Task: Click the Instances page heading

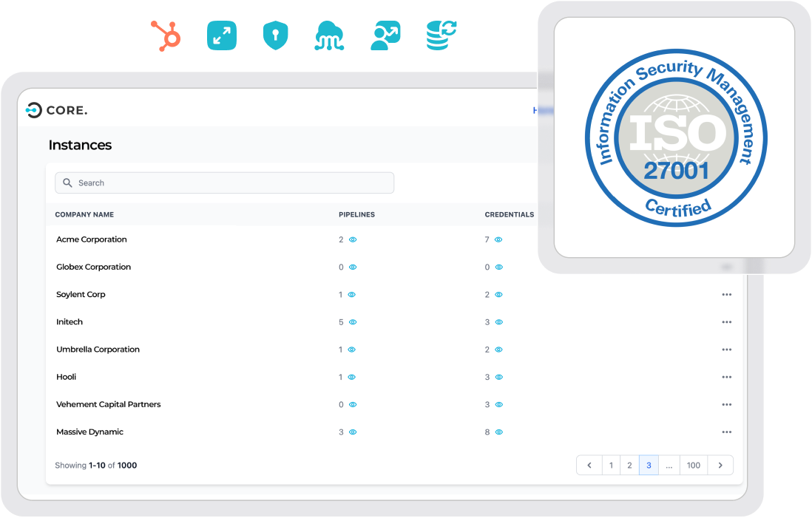Action: [x=81, y=145]
